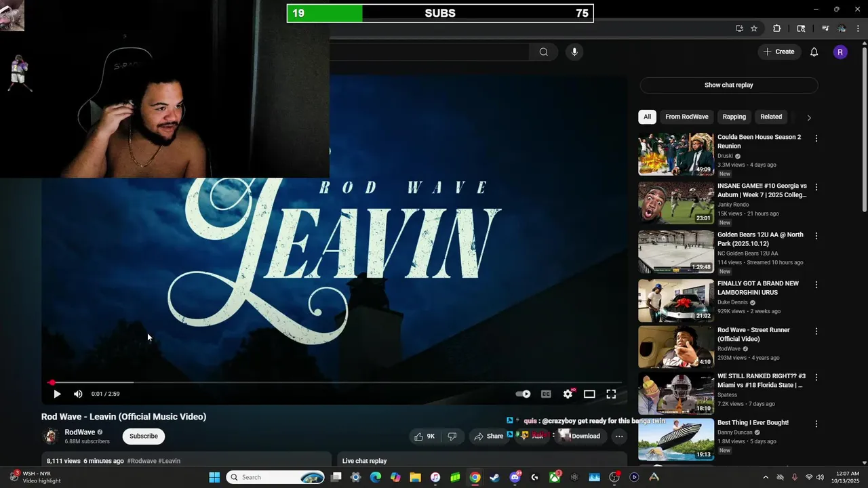The height and width of the screenshot is (488, 868).
Task: Start voice search with microphone icon
Action: pos(574,52)
